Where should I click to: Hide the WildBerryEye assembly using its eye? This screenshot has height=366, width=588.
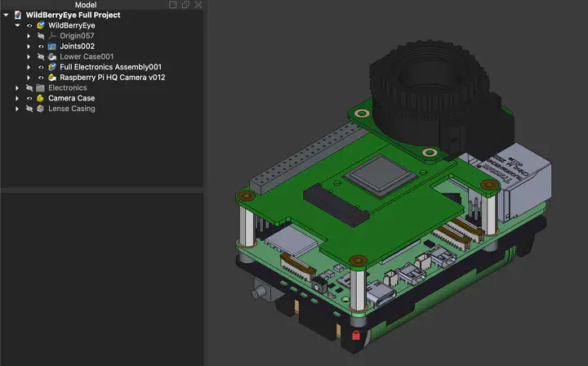(x=29, y=25)
